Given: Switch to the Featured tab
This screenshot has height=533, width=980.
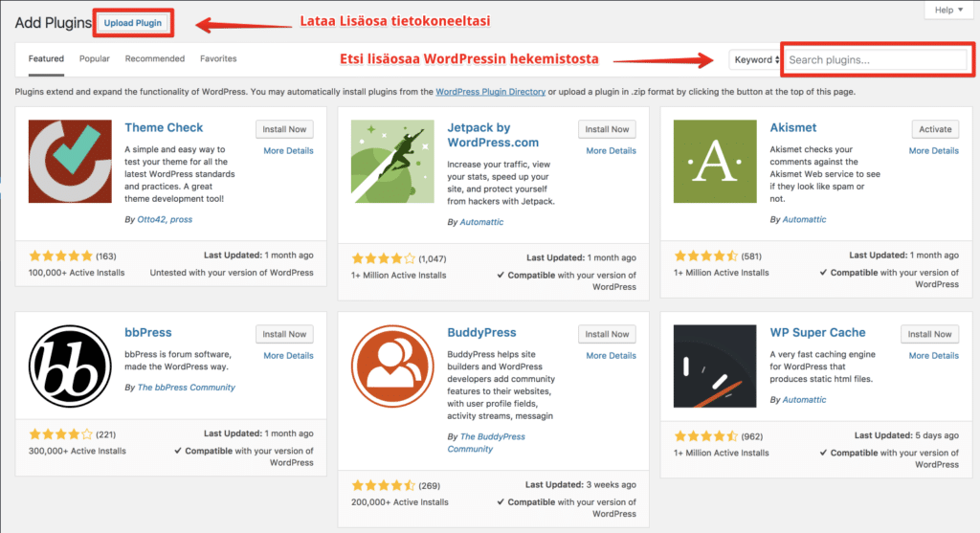Looking at the screenshot, I should 46,58.
